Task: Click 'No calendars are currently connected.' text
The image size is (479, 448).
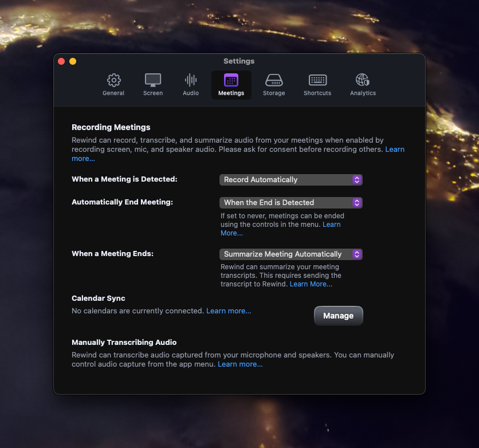Action: pyautogui.click(x=138, y=311)
